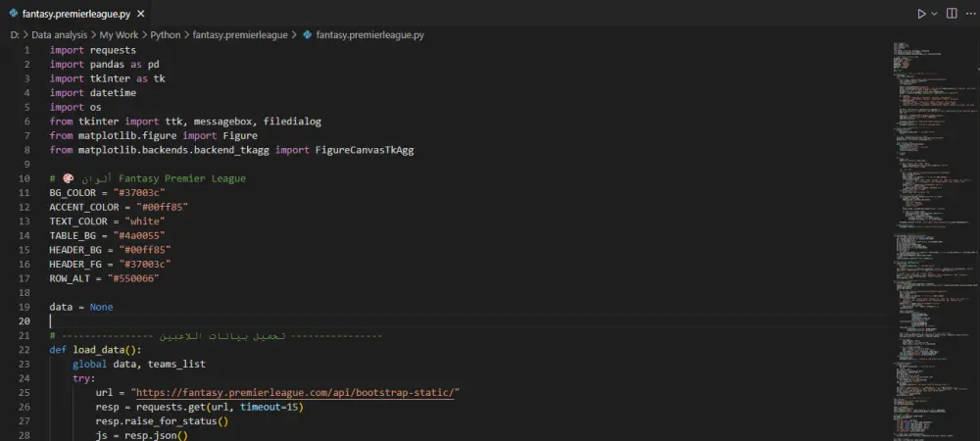This screenshot has height=441, width=980.
Task: Click 'filedialog' in the tkinter import
Action: pyautogui.click(x=292, y=122)
